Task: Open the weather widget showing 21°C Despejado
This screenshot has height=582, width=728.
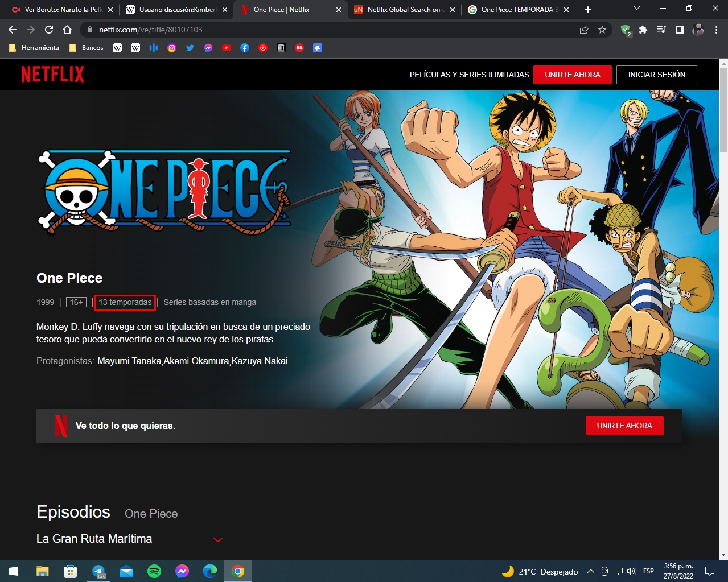Action: pos(540,571)
